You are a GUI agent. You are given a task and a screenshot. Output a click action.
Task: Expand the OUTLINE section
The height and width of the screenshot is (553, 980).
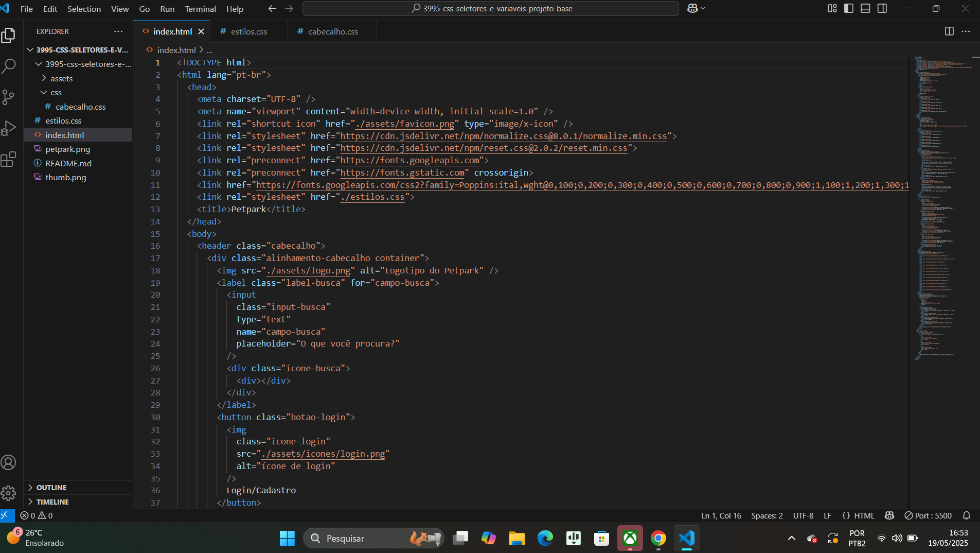pyautogui.click(x=51, y=488)
